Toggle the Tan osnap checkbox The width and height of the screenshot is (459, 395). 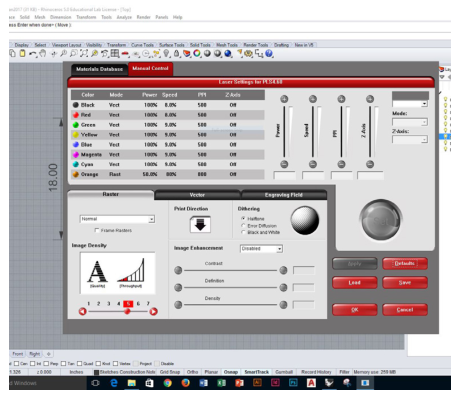tap(63, 363)
